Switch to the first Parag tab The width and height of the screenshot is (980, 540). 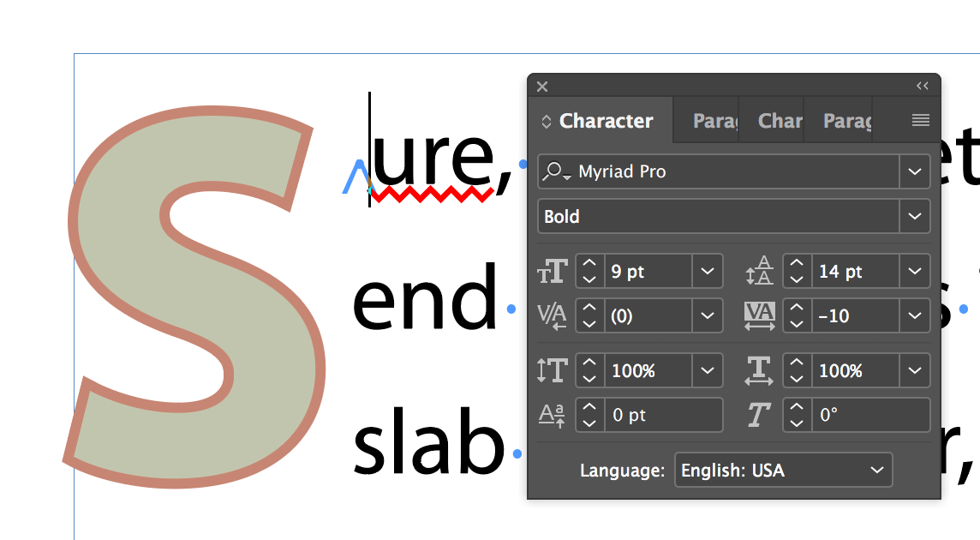(x=715, y=120)
